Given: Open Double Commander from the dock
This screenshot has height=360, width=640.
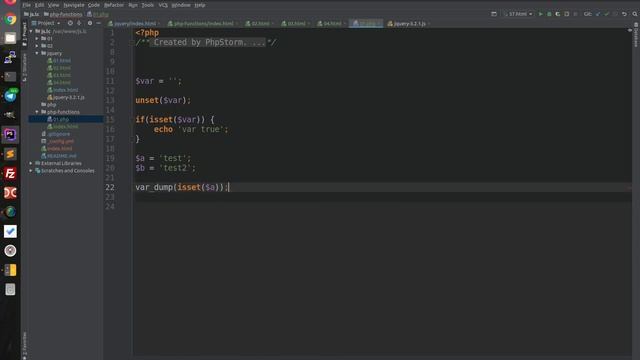Looking at the screenshot, I should click(10, 193).
